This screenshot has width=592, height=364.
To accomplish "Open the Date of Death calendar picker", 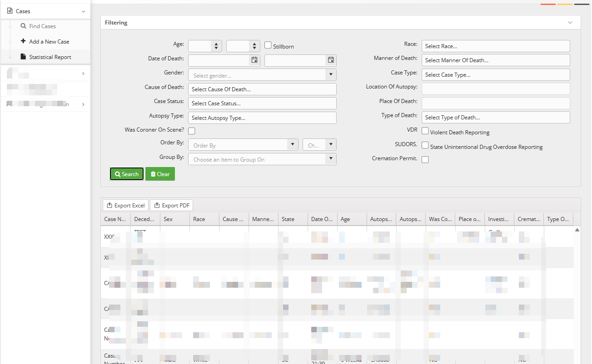I will tap(254, 60).
